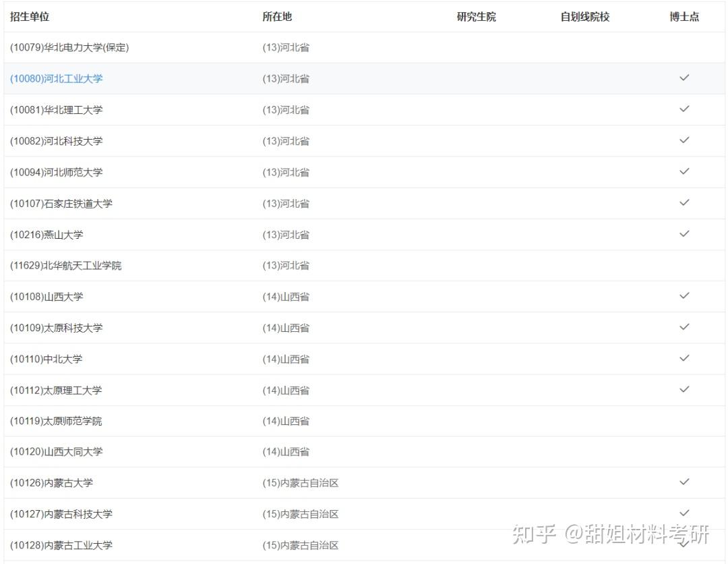Select (10112)太原理工大学 entry
728x564 pixels.
click(56, 390)
